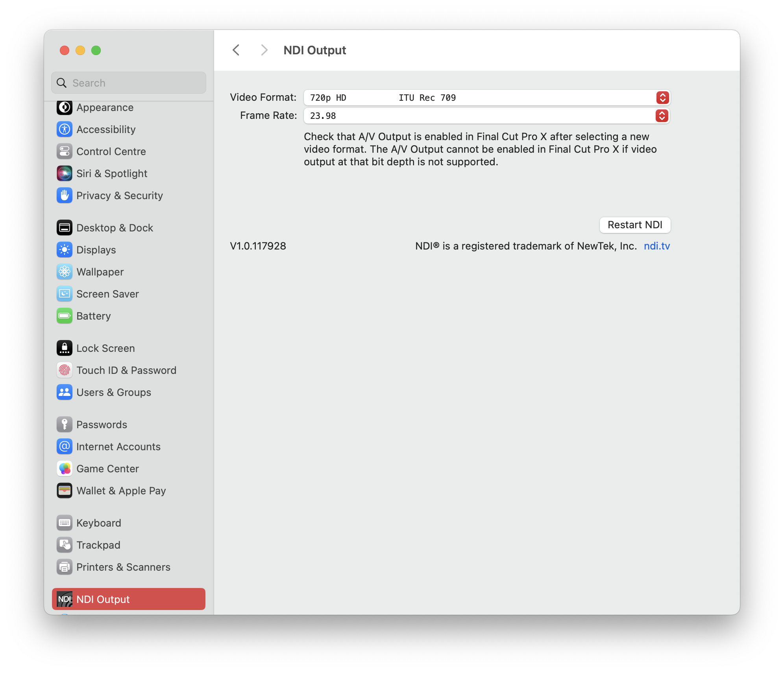Click the Privacy & Security hand icon
Viewport: 784px width, 673px height.
click(x=65, y=196)
